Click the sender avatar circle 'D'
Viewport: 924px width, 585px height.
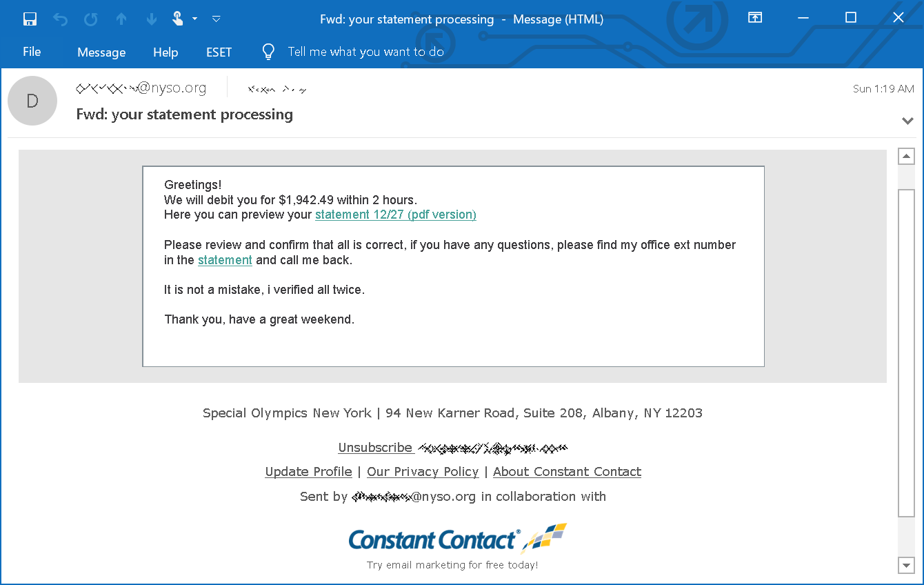point(32,101)
